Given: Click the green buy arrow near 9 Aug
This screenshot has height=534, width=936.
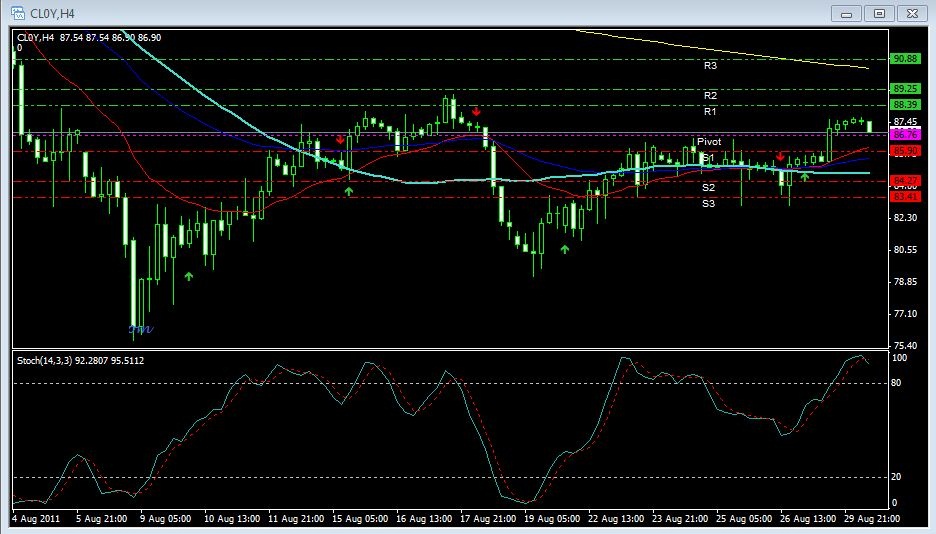Looking at the screenshot, I should click(189, 276).
